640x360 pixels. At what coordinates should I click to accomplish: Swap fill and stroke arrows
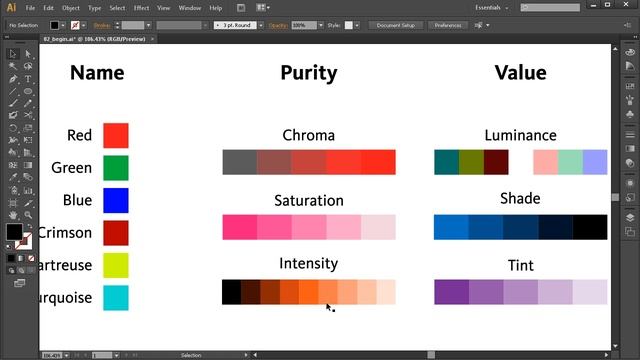tap(29, 226)
